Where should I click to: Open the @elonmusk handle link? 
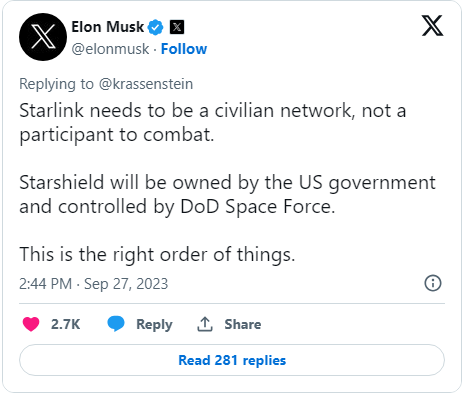(x=110, y=49)
